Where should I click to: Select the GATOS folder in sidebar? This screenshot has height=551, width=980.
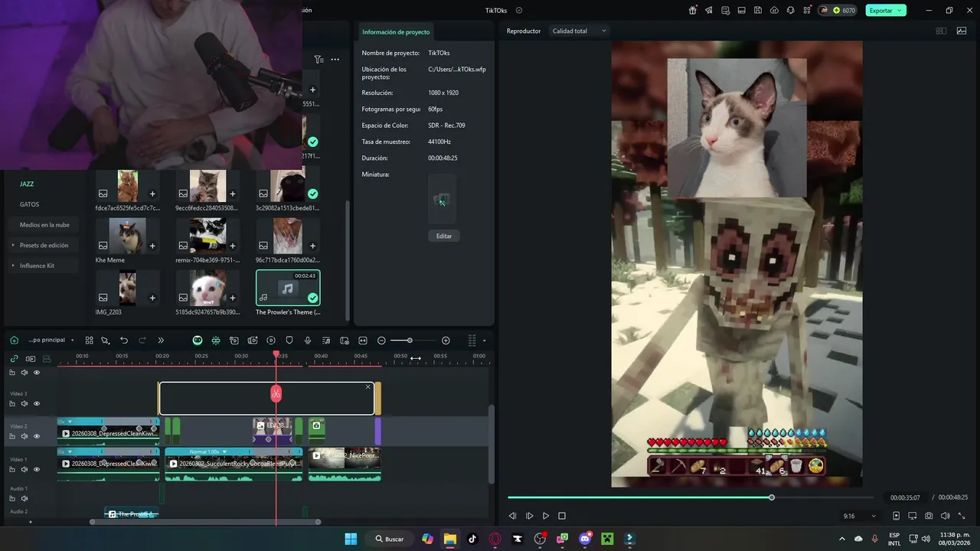(x=29, y=204)
